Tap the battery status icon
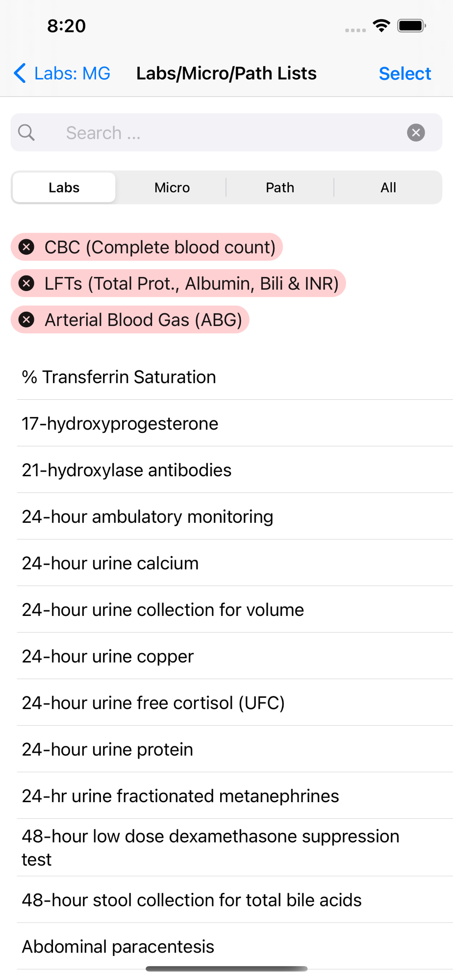The height and width of the screenshot is (980, 453). tap(411, 25)
